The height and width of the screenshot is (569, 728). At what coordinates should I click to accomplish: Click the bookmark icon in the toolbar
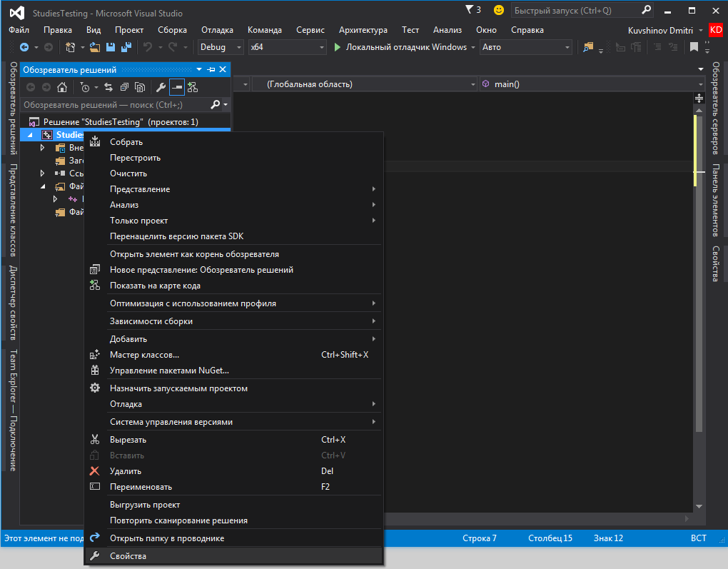point(694,47)
